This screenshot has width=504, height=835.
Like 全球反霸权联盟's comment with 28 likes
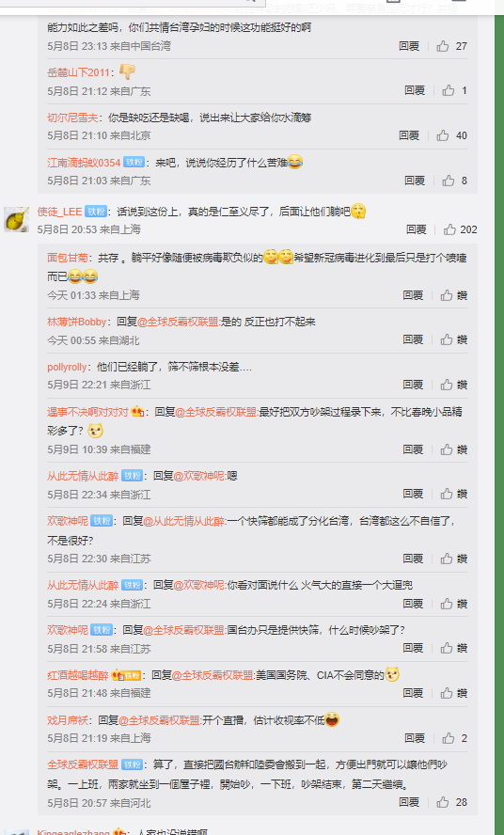pyautogui.click(x=443, y=802)
